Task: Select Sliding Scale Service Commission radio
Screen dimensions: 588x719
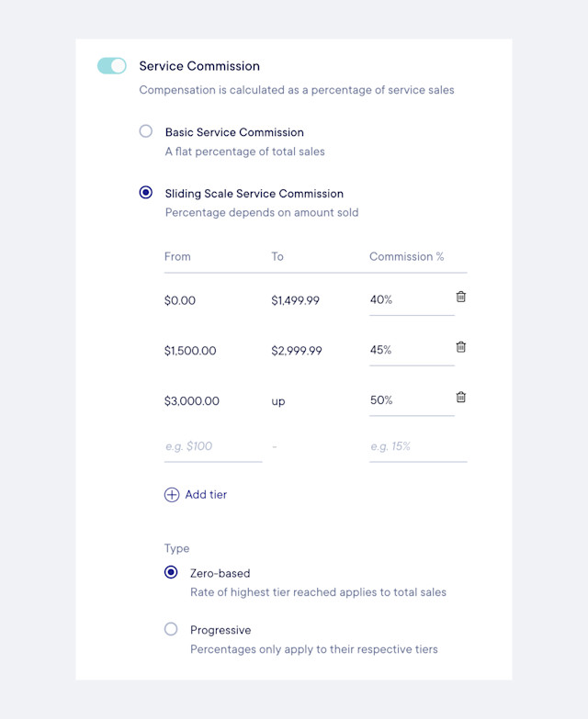Action: (146, 192)
